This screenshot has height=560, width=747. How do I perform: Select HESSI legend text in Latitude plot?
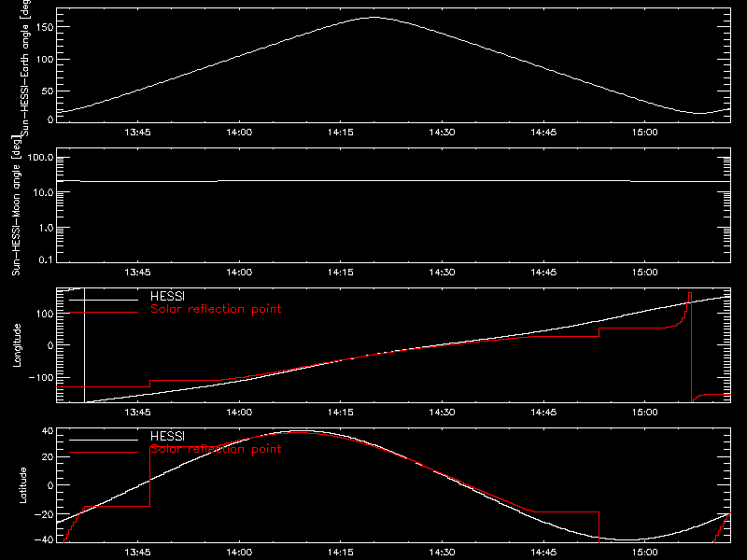(167, 436)
